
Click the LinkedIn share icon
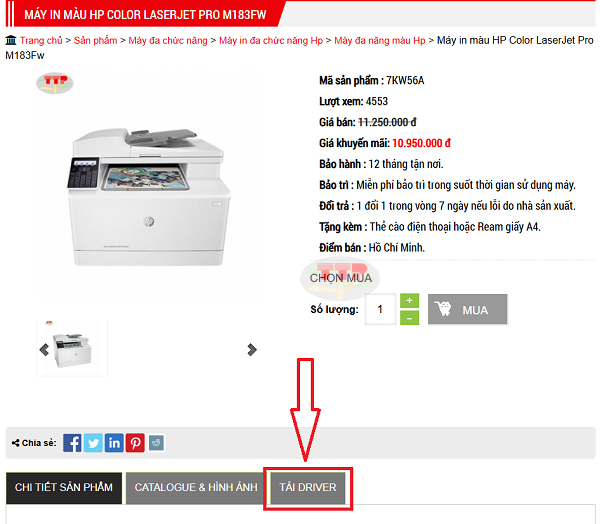point(114,443)
